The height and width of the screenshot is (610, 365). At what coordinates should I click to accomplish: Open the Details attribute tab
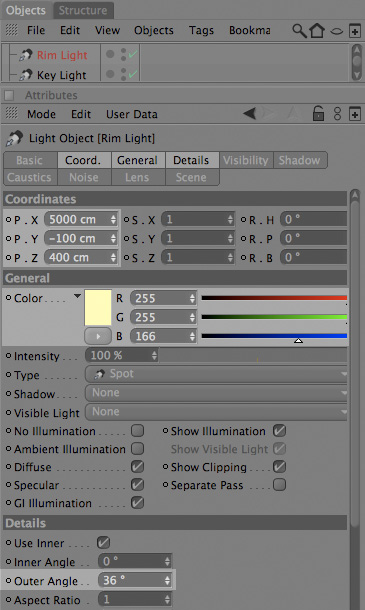191,160
